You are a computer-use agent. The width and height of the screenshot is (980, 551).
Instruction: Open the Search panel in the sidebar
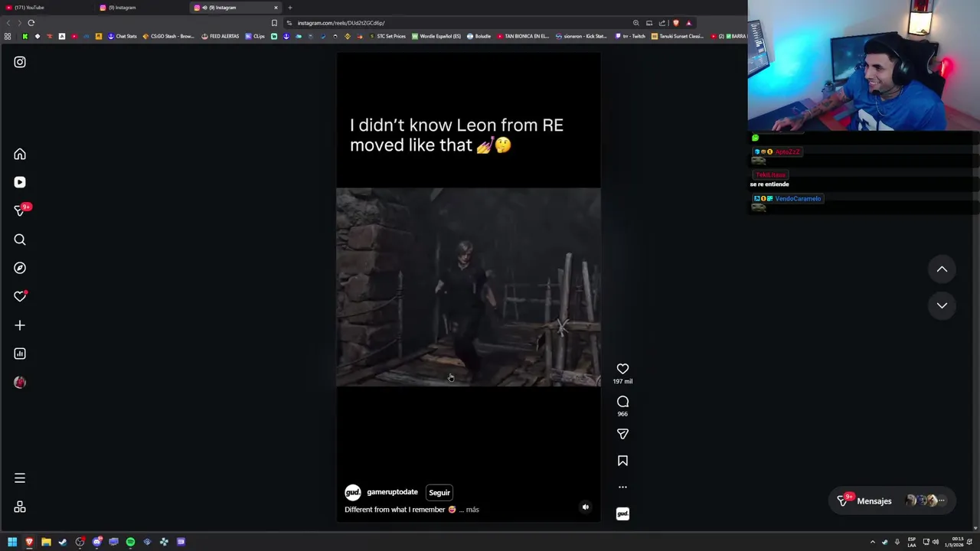(x=20, y=240)
